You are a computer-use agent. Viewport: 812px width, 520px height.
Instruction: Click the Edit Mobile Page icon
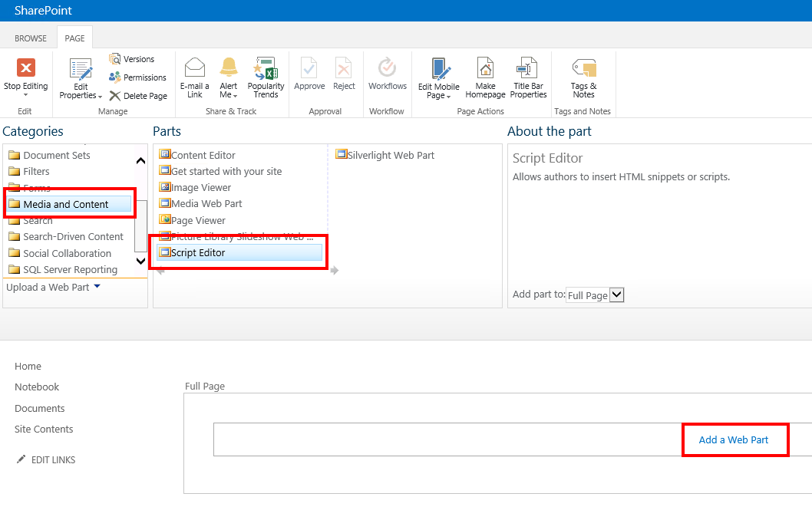pos(441,69)
